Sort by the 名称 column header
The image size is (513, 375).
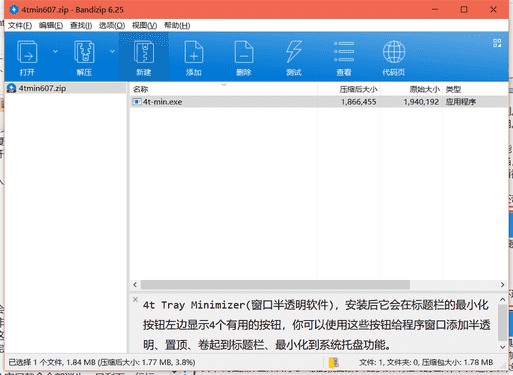point(224,89)
